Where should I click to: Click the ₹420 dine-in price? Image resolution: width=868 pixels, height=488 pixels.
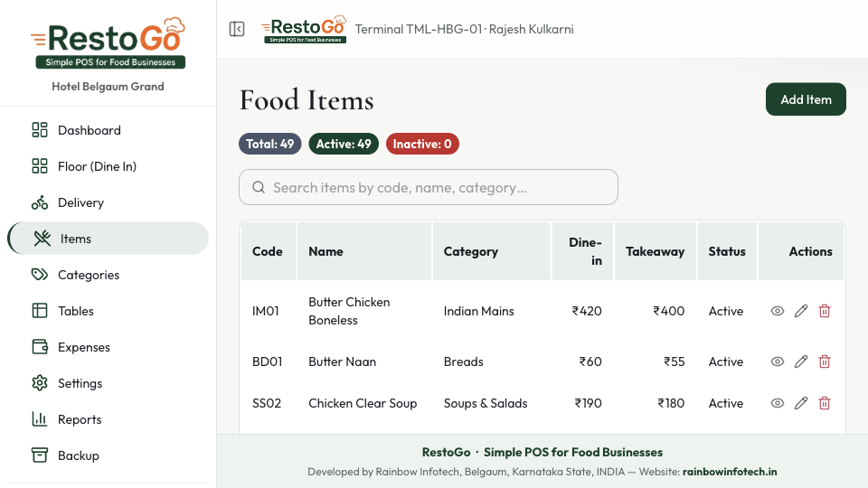[587, 311]
